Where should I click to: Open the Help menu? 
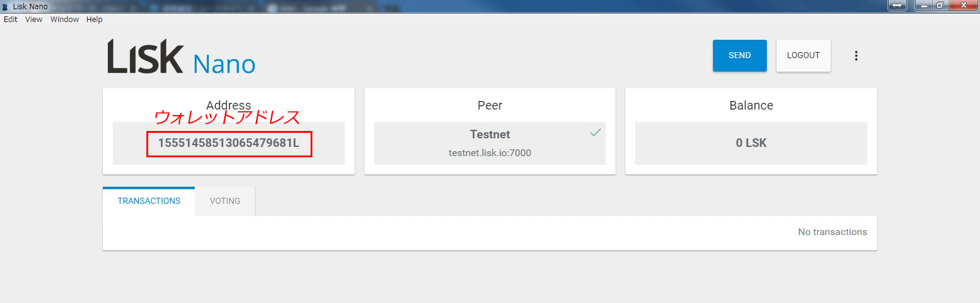[94, 20]
